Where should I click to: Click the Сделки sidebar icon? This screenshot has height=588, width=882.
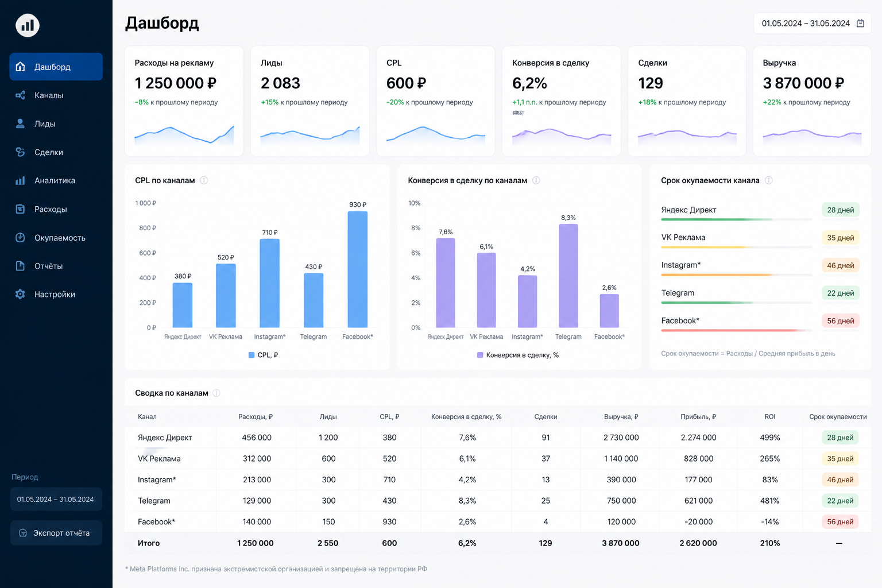21,152
